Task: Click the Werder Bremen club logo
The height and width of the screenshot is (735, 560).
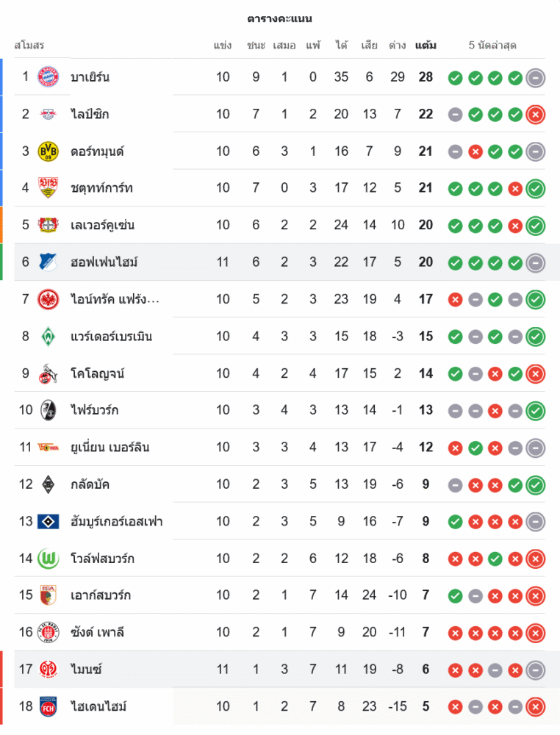Action: click(x=49, y=336)
